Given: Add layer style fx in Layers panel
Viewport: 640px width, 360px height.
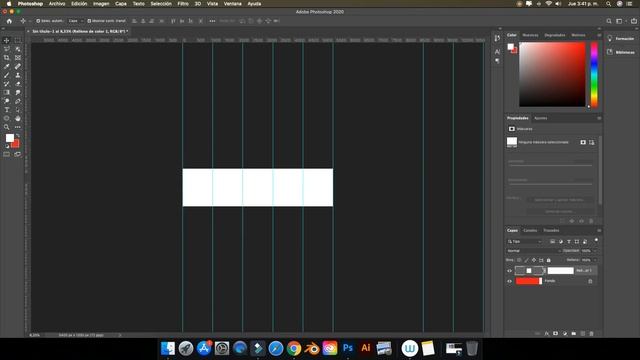Looking at the screenshot, I should coord(547,333).
